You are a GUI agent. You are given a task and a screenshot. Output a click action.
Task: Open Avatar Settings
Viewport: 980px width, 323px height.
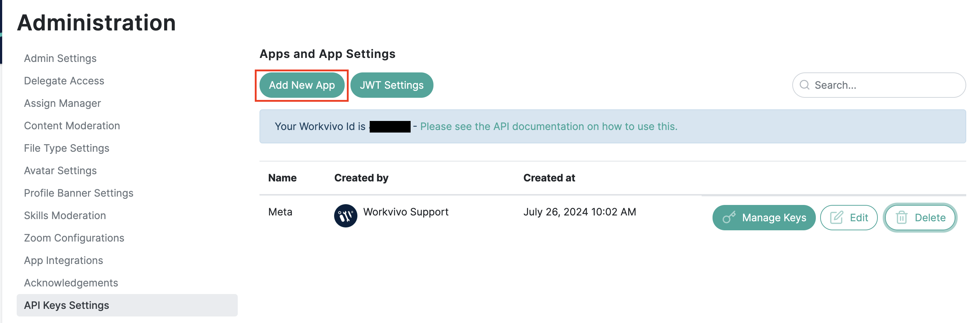point(60,170)
